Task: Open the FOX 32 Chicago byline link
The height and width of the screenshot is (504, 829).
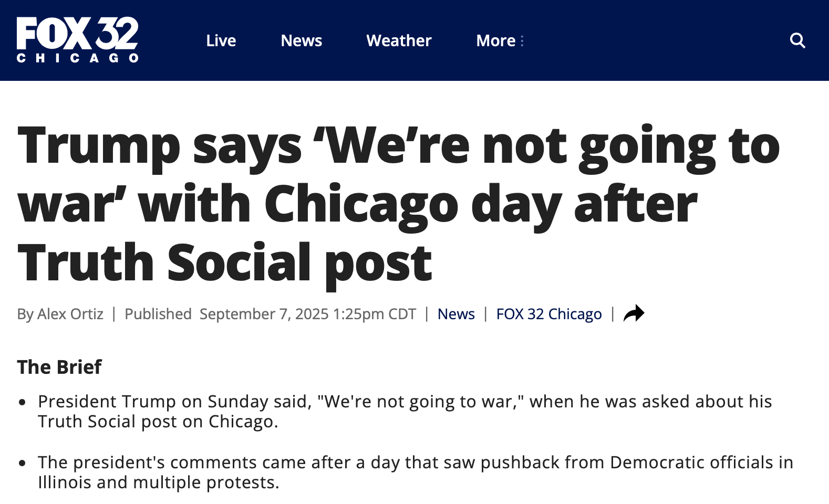Action: [x=549, y=314]
